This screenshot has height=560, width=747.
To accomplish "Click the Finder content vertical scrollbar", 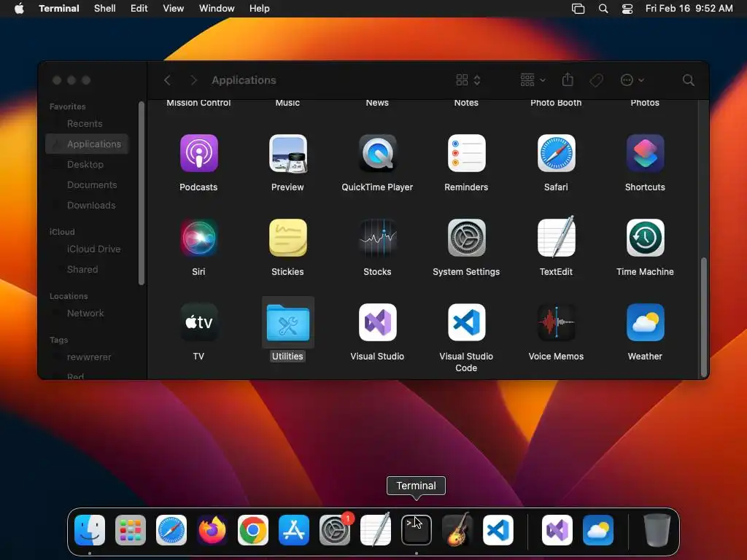I will click(x=704, y=317).
